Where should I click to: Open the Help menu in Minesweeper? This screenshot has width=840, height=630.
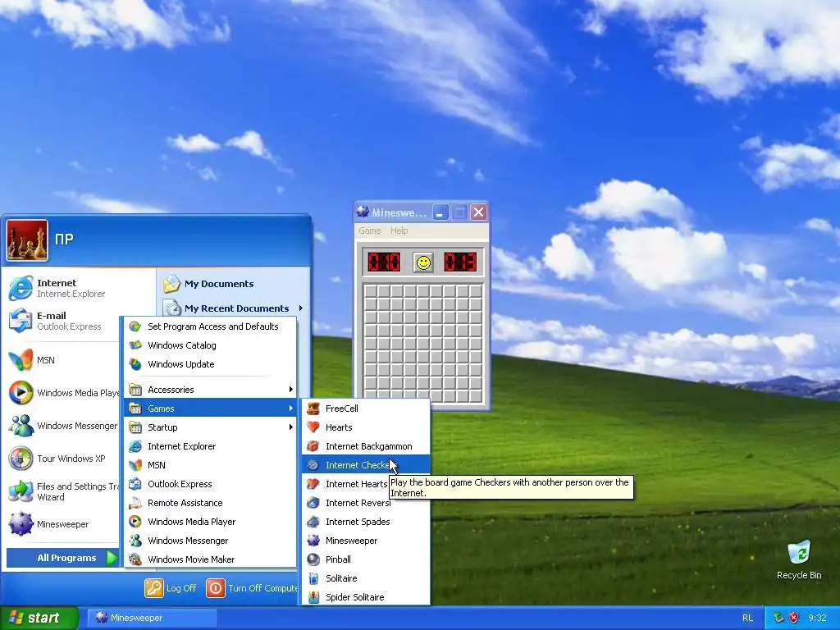(399, 231)
